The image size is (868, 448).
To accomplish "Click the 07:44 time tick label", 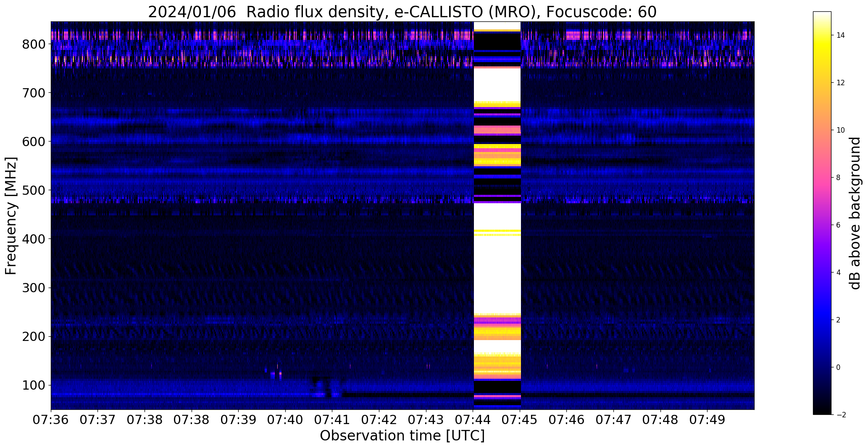I will (473, 420).
